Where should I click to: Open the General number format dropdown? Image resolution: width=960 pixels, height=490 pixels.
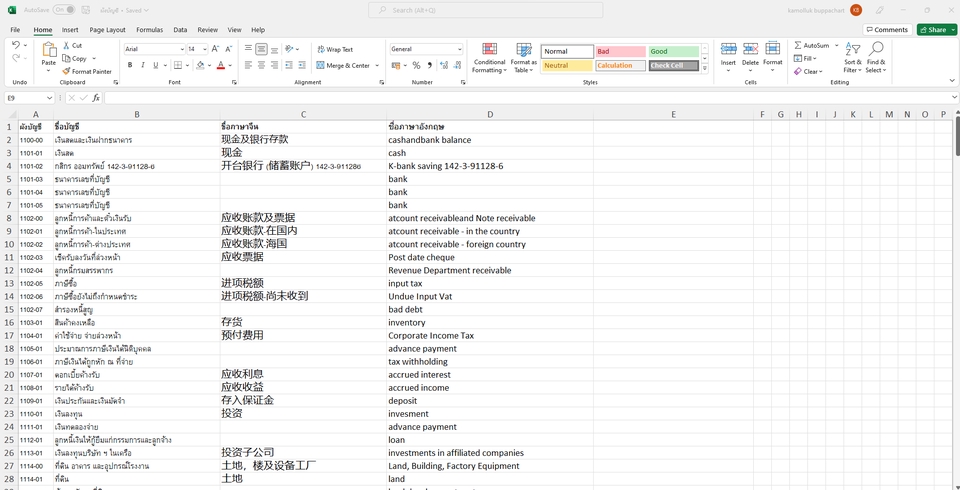(460, 49)
